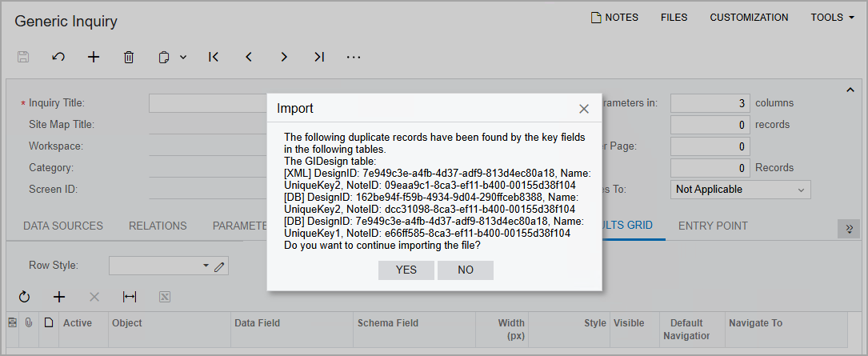
Task: Open the Tools dropdown menu
Action: (832, 18)
